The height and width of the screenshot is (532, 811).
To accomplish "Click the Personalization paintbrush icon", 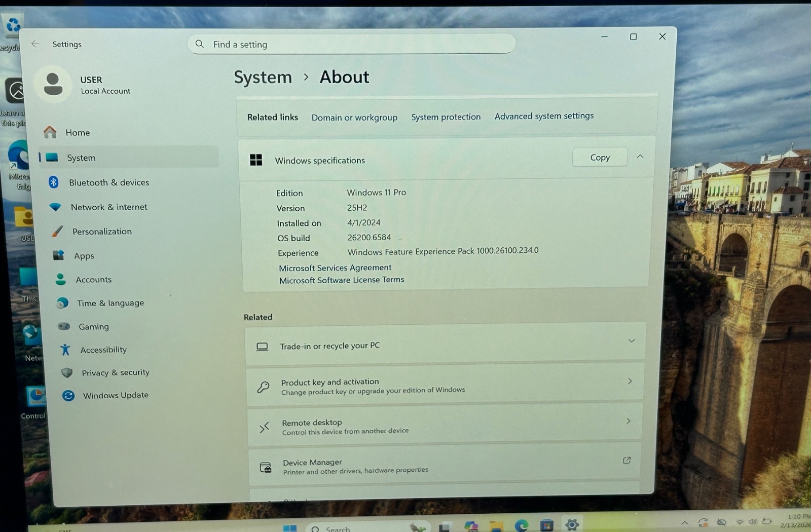I will pos(57,232).
